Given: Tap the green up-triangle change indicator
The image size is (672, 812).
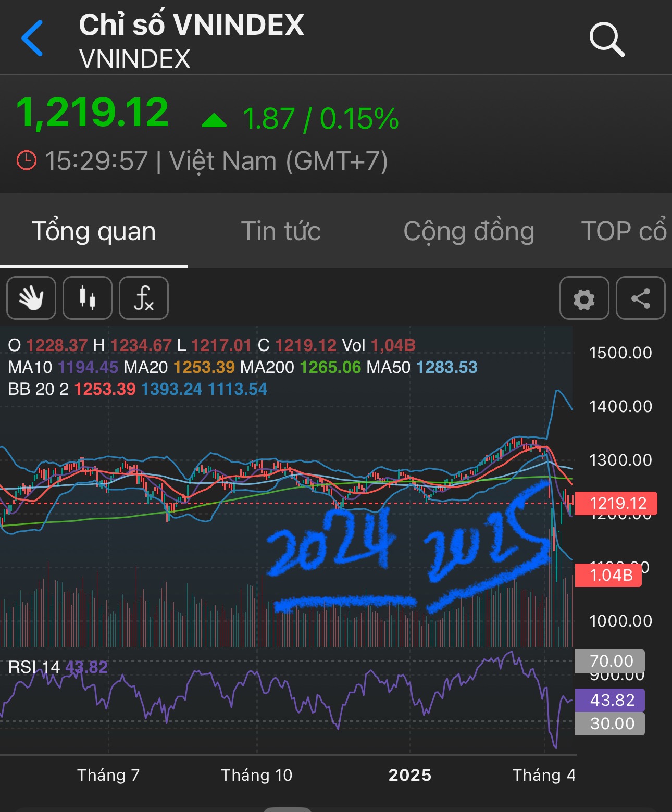Looking at the screenshot, I should tap(214, 120).
